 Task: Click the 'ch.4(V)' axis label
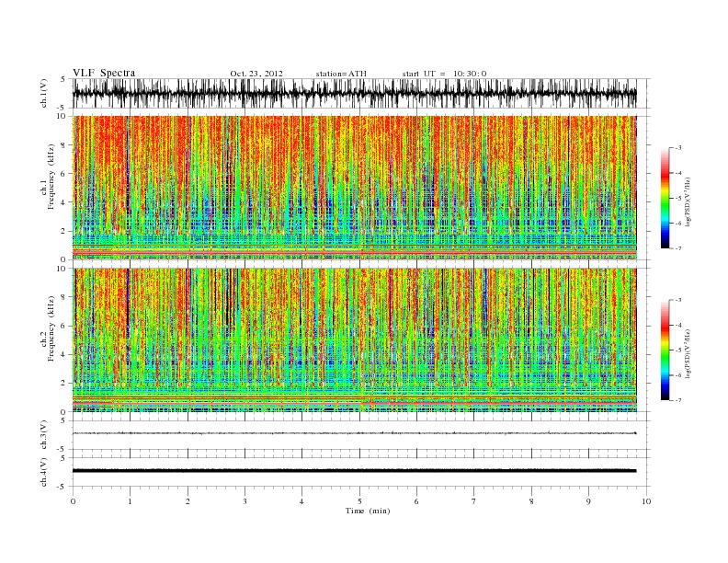pos(44,473)
